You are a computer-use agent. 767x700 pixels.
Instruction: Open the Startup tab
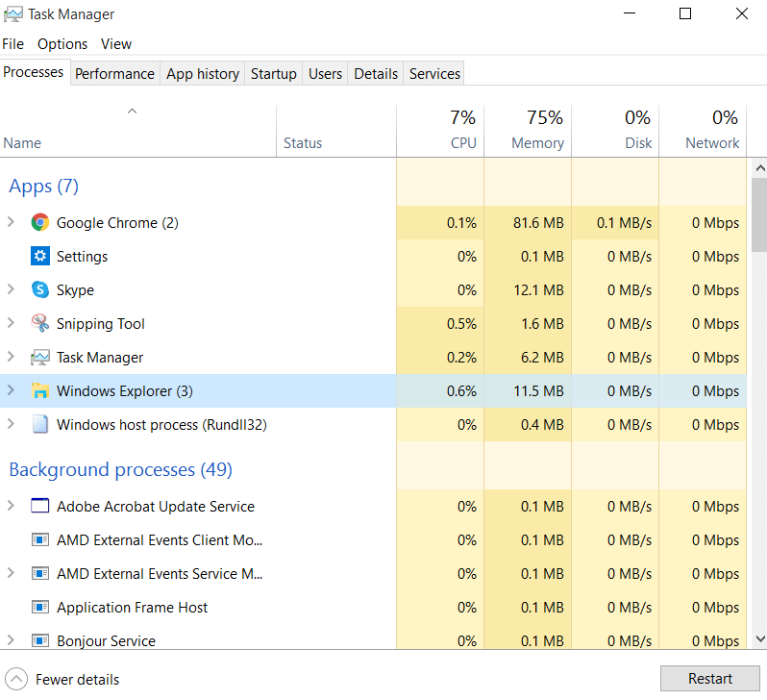click(x=273, y=74)
